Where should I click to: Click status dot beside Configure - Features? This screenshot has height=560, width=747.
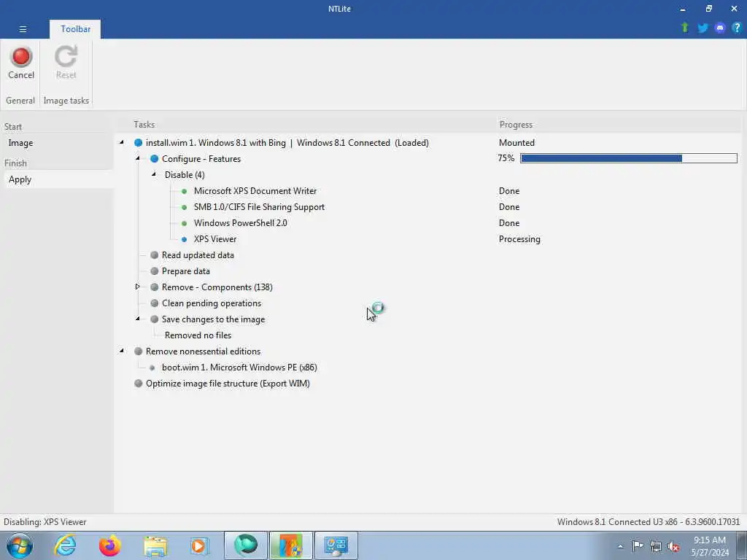(x=155, y=158)
